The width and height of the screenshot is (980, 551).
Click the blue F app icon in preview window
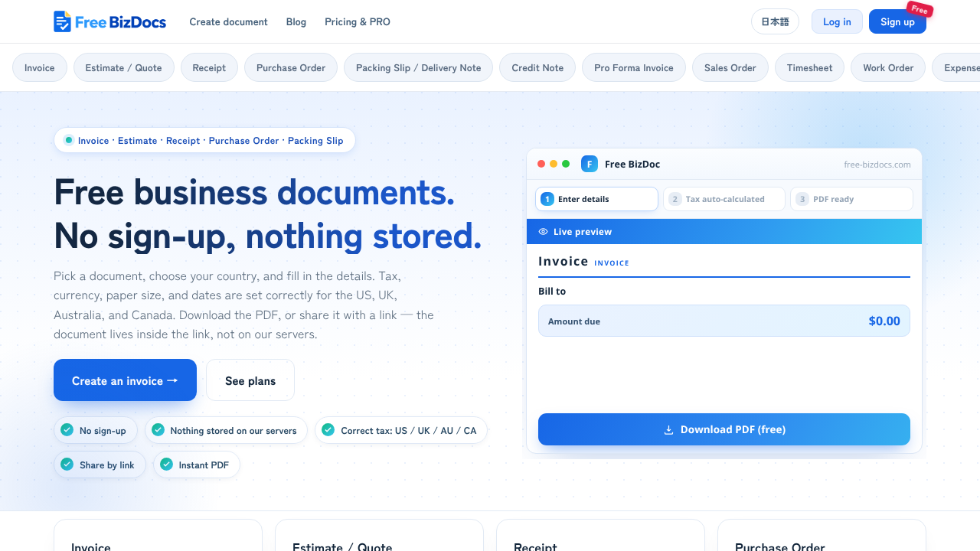point(590,164)
